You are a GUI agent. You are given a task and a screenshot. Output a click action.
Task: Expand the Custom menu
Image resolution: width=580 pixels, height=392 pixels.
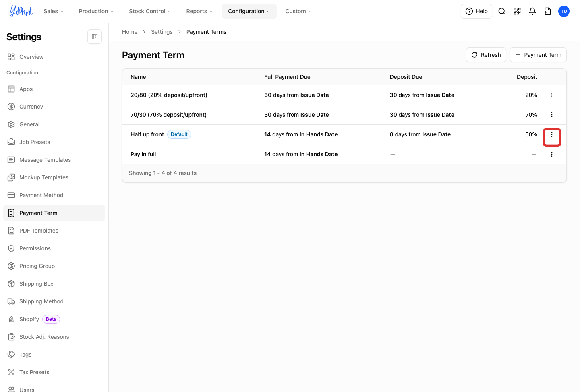[298, 11]
